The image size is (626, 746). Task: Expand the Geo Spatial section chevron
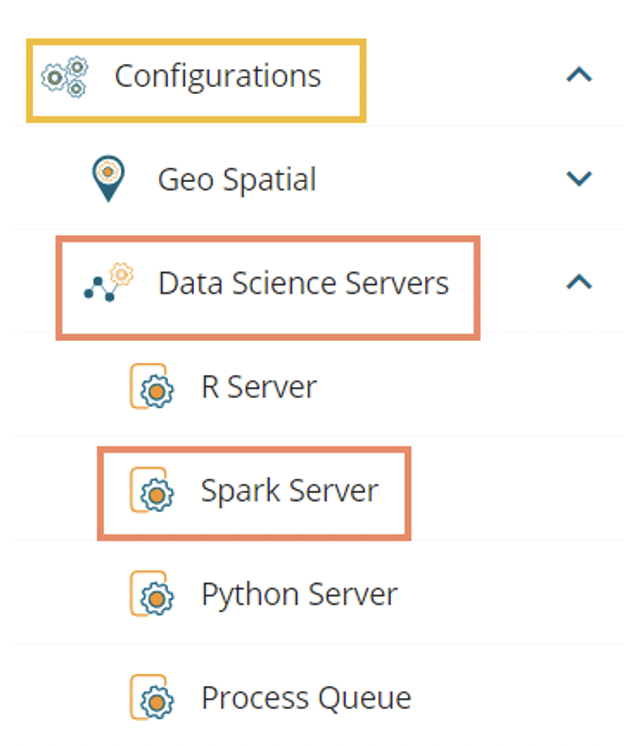pyautogui.click(x=579, y=180)
